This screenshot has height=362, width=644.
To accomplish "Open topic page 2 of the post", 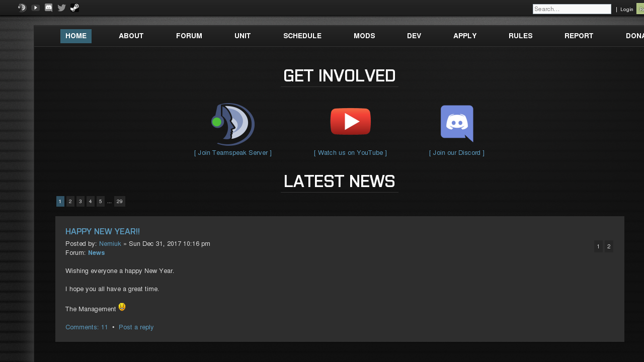I will pyautogui.click(x=609, y=246).
